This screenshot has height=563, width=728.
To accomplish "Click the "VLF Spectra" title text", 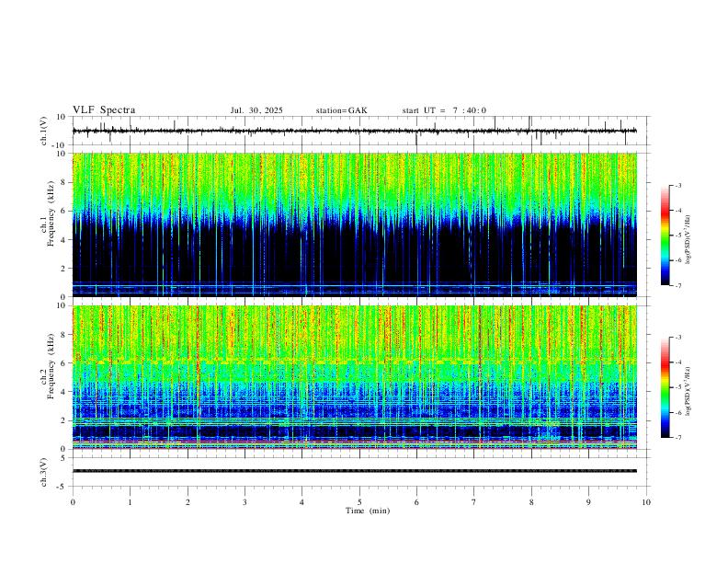I will [x=104, y=110].
